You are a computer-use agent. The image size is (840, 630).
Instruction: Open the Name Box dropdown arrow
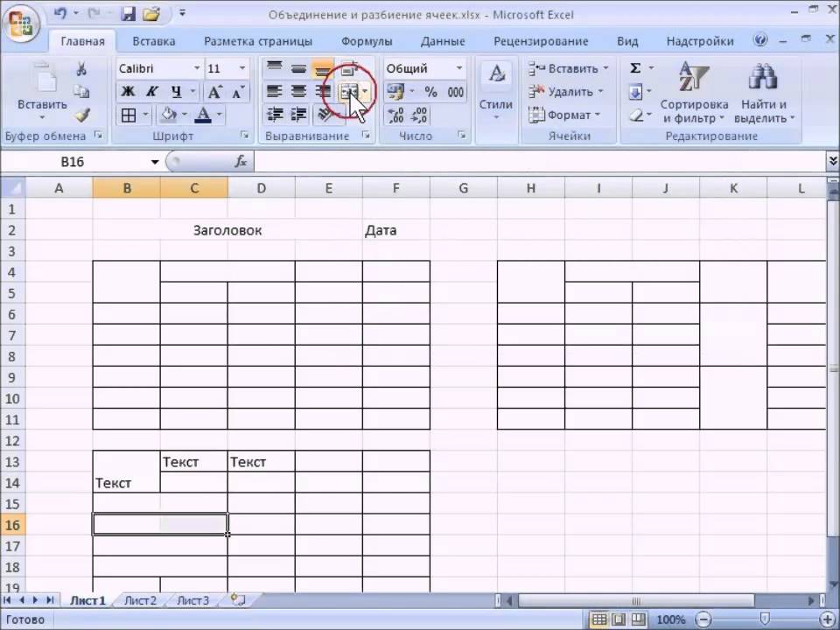click(x=155, y=161)
